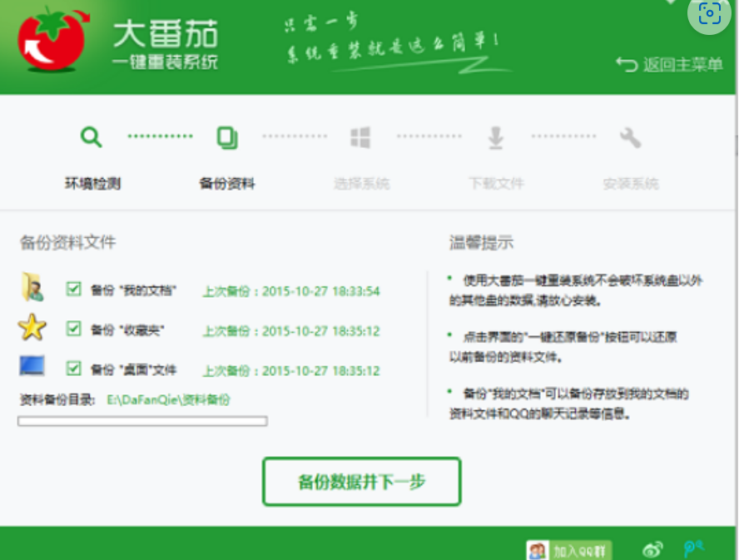This screenshot has width=739, height=560.
Task: Click the download files step icon
Action: (x=496, y=137)
